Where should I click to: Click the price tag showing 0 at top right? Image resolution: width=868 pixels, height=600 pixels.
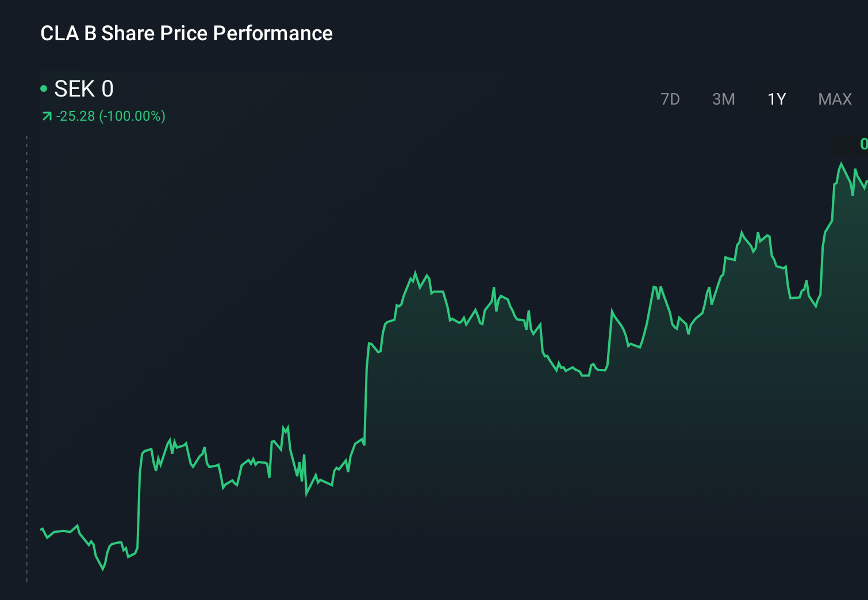pos(862,145)
